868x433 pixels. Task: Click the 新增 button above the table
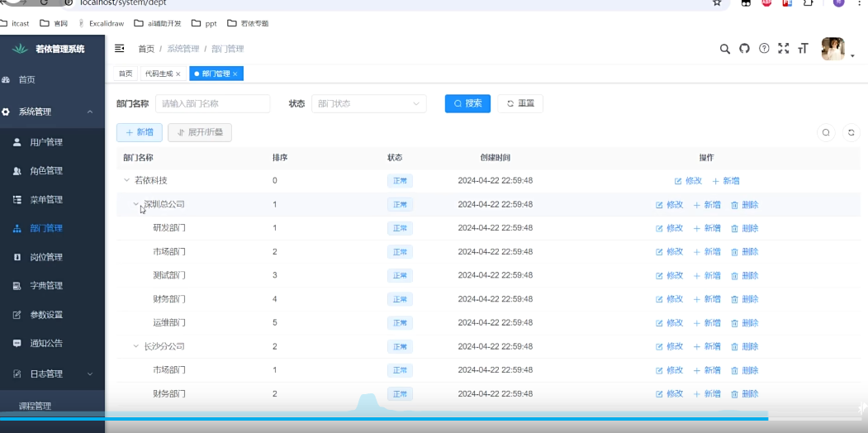pos(139,132)
